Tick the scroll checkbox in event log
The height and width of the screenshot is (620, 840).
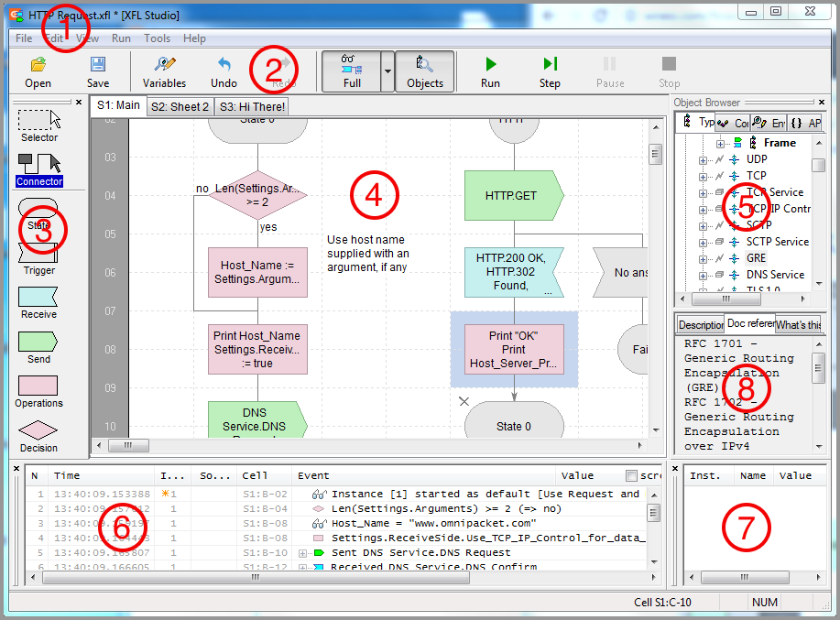(630, 475)
